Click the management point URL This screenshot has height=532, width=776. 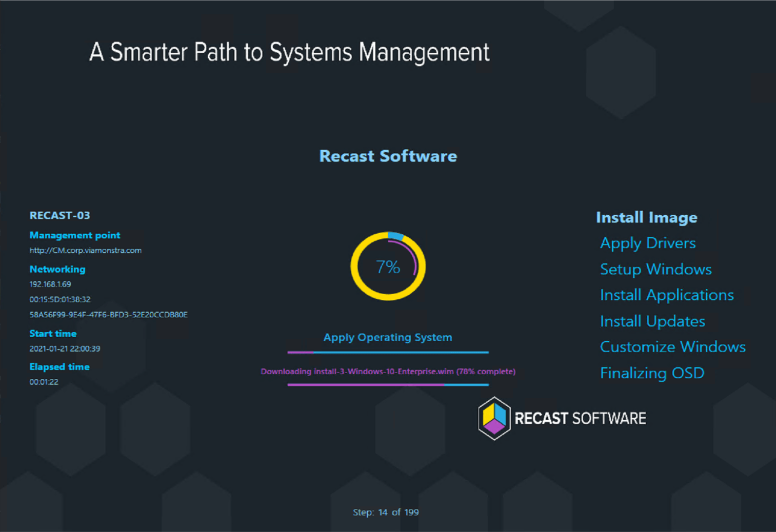click(85, 251)
